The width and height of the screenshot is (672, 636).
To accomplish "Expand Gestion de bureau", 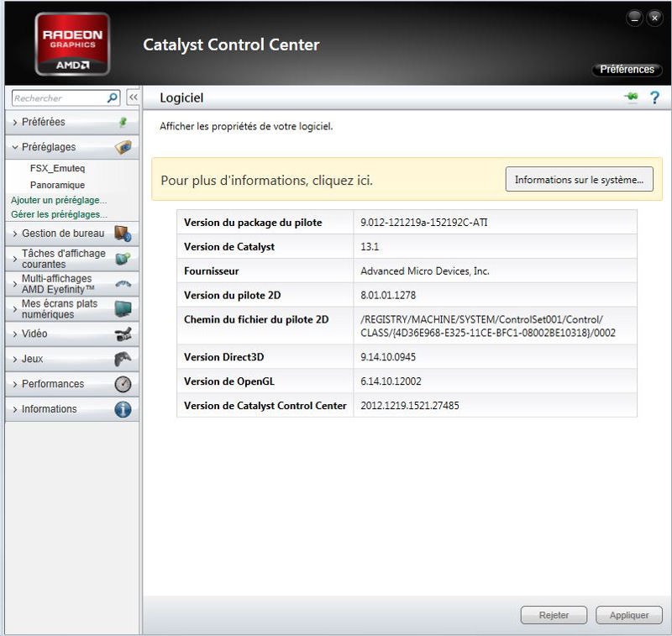I will [15, 234].
